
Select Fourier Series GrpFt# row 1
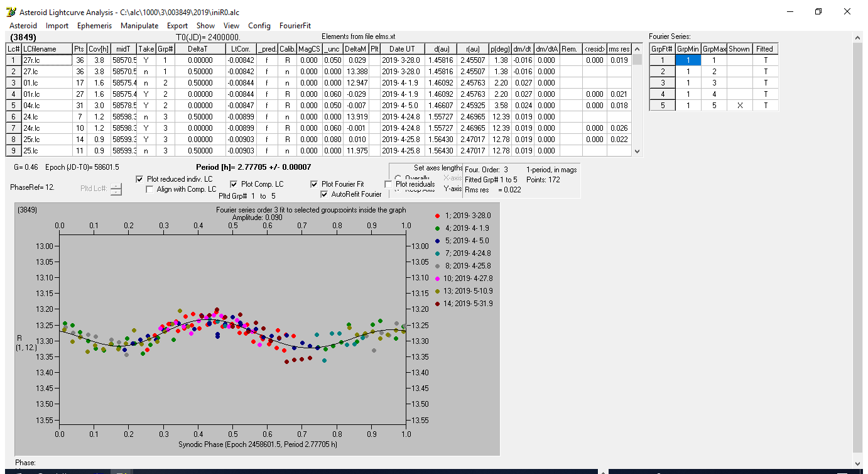tap(662, 60)
